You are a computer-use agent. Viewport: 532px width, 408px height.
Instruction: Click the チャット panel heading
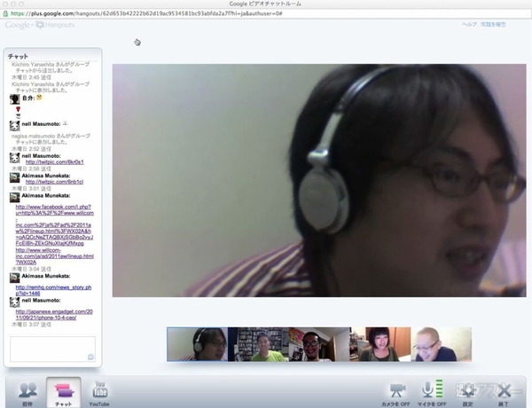[18, 57]
